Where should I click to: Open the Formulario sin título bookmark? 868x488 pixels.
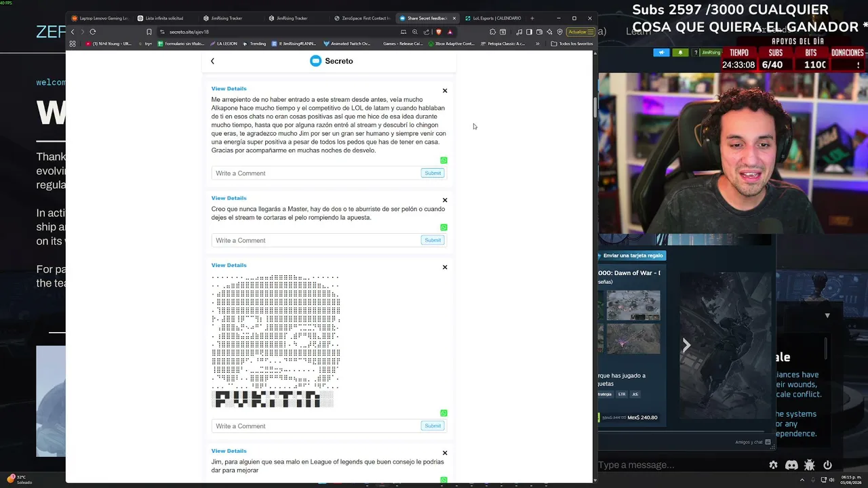click(x=180, y=44)
